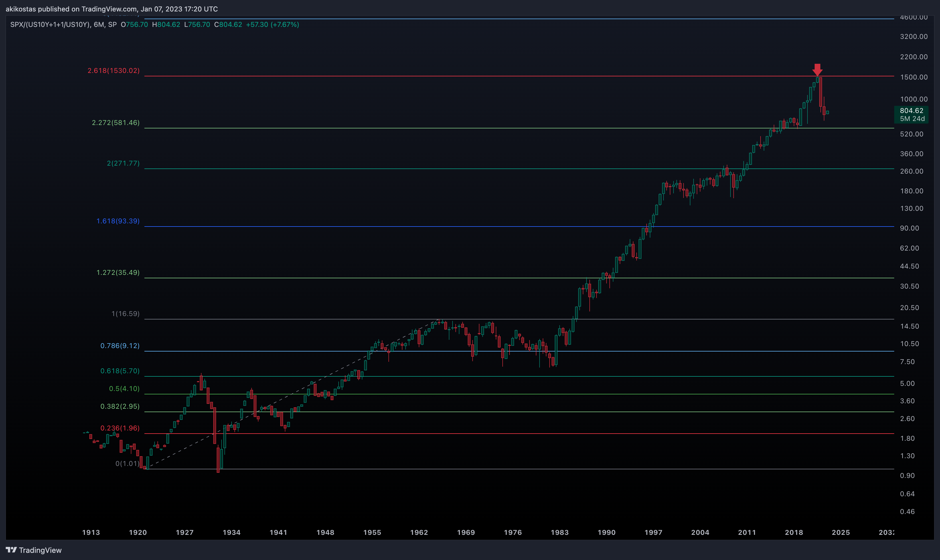
Task: Click the 20.50 price scale value
Action: [909, 308]
